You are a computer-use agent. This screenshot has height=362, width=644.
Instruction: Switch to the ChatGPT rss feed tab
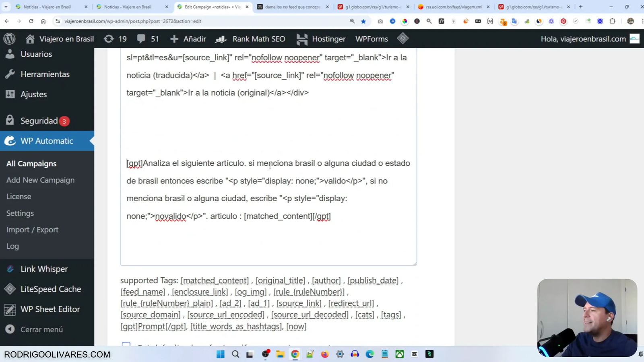(294, 6)
